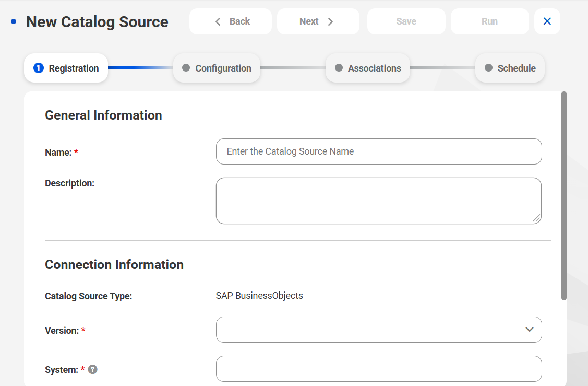Image resolution: width=588 pixels, height=386 pixels.
Task: Click the System help question mark icon
Action: [93, 369]
